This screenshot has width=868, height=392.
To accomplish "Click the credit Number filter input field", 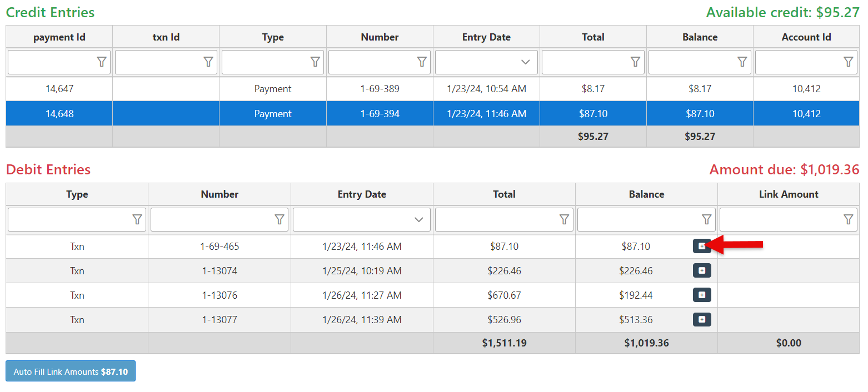I will coord(372,62).
